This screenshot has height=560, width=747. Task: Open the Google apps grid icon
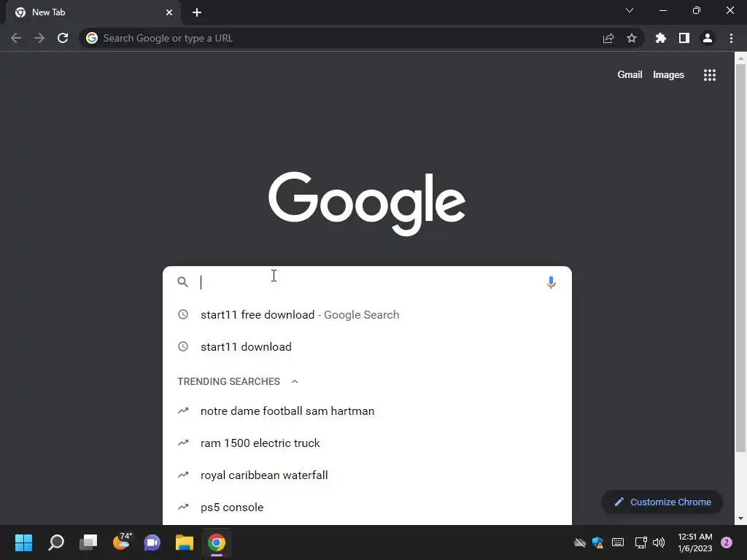pyautogui.click(x=709, y=75)
